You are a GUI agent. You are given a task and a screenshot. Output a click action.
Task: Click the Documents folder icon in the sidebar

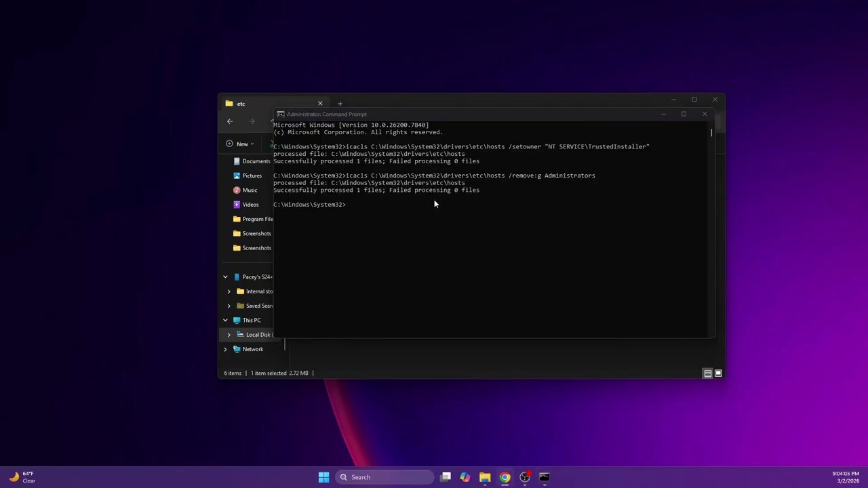click(x=237, y=161)
